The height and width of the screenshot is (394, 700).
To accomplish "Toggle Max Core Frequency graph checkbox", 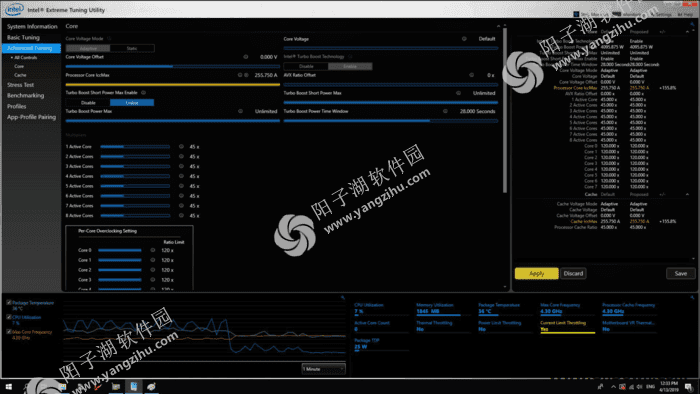I will pos(9,332).
